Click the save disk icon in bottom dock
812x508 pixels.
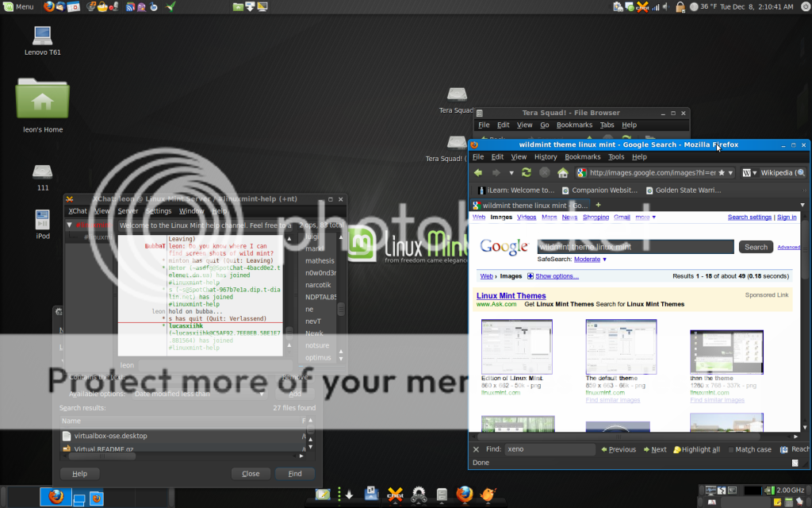click(371, 494)
